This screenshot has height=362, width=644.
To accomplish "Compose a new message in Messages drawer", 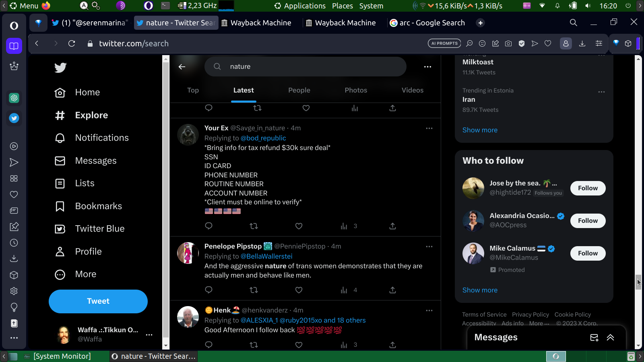I will (x=594, y=337).
